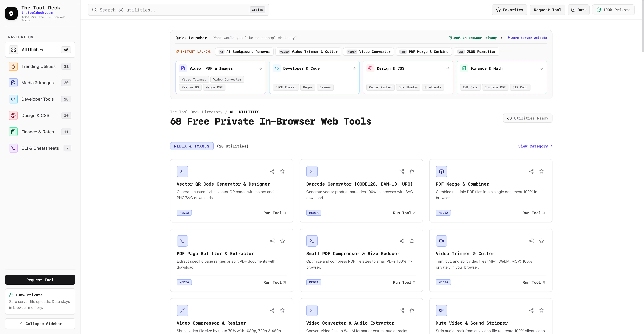Share the PDF Page Splitter tool
The image size is (644, 334).
coord(272,241)
